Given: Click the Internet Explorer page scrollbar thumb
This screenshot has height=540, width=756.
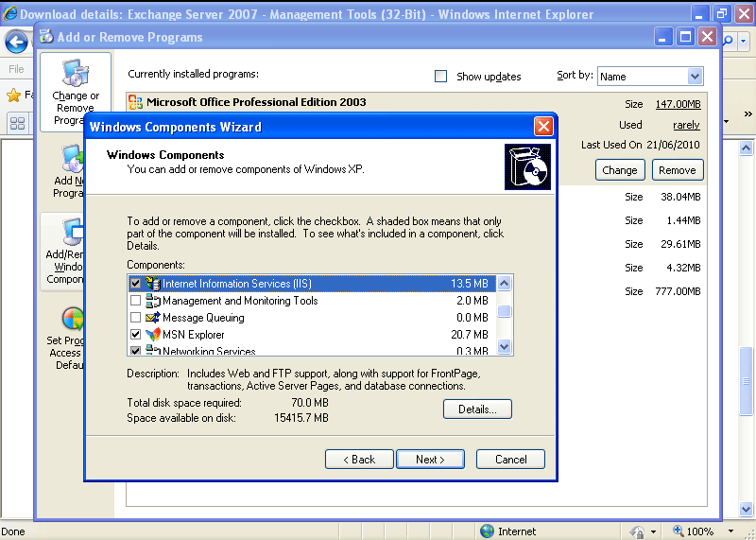Looking at the screenshot, I should [x=746, y=381].
